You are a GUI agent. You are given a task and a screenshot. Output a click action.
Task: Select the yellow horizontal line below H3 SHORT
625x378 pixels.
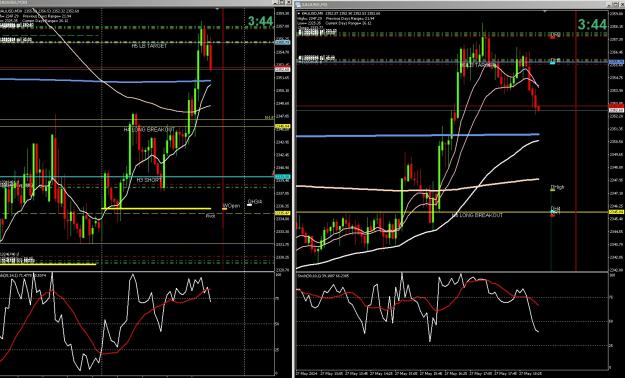[156, 209]
